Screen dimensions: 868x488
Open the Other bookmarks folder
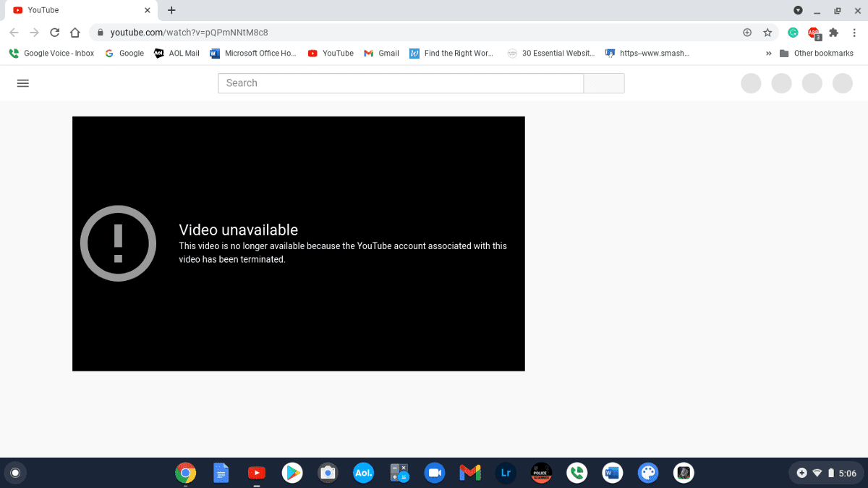[817, 53]
